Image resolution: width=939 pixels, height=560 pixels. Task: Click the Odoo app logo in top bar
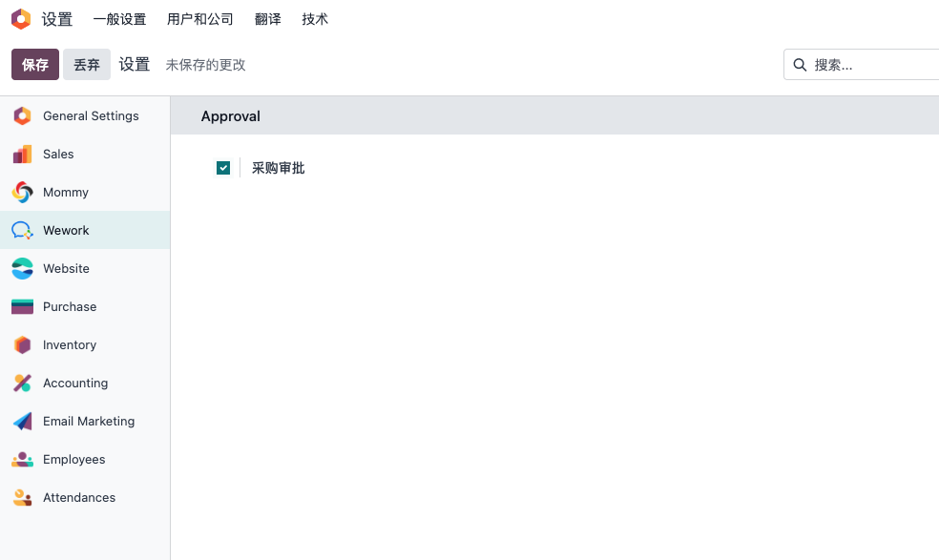(x=21, y=19)
